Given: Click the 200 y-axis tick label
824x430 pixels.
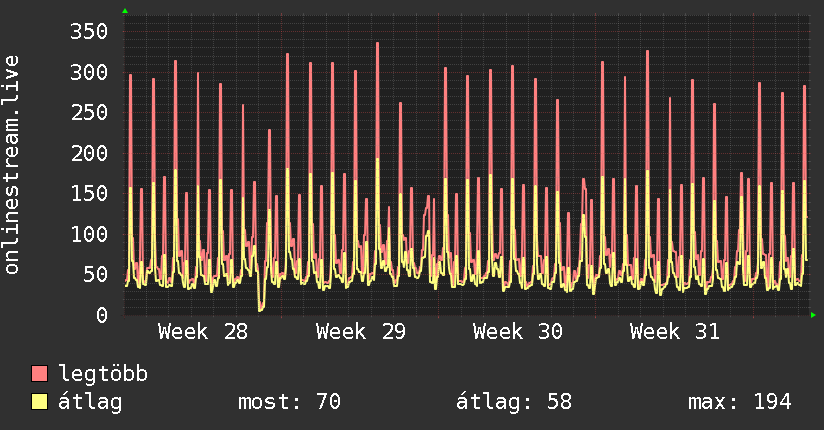Looking at the screenshot, I should (89, 153).
